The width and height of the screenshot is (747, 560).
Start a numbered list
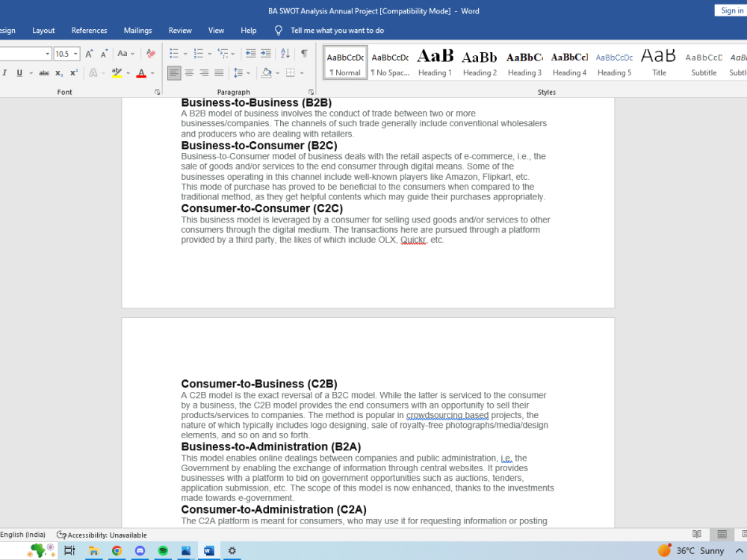pyautogui.click(x=199, y=53)
